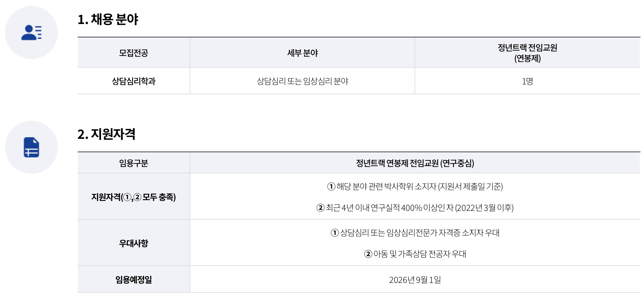This screenshot has width=644, height=296.
Task: Click '정년트랙 연봉제 전임교원 (연구중심)' header
Action: pyautogui.click(x=415, y=163)
